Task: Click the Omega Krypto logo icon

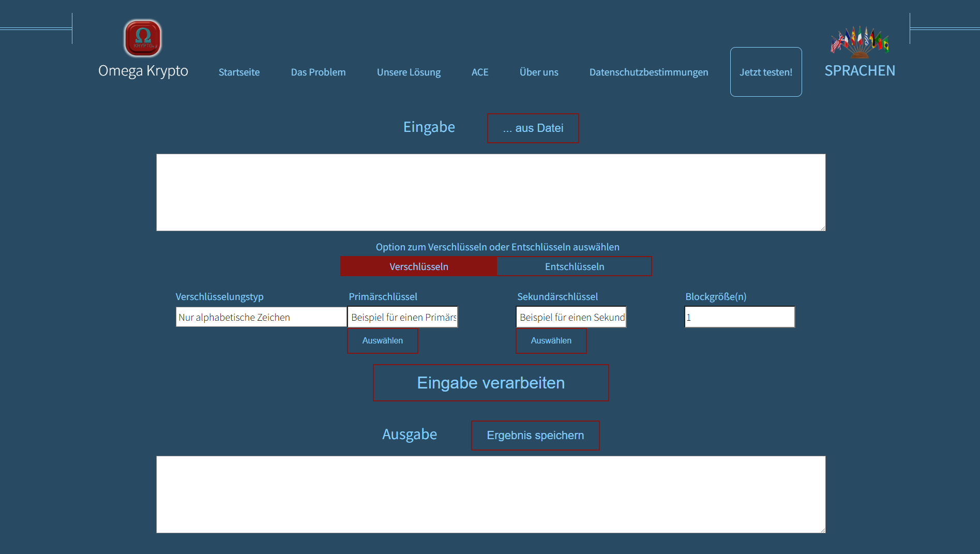Action: tap(143, 38)
